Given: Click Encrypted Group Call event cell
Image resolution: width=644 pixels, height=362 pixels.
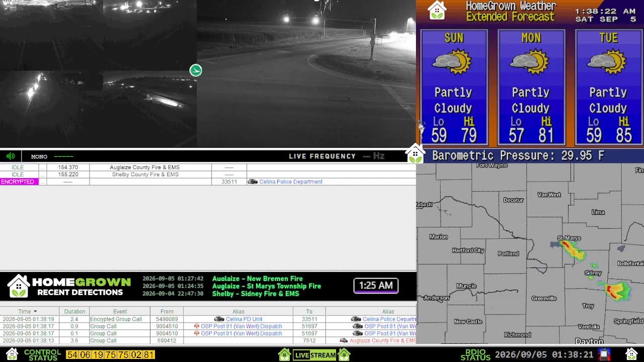Looking at the screenshot, I should tap(119, 319).
